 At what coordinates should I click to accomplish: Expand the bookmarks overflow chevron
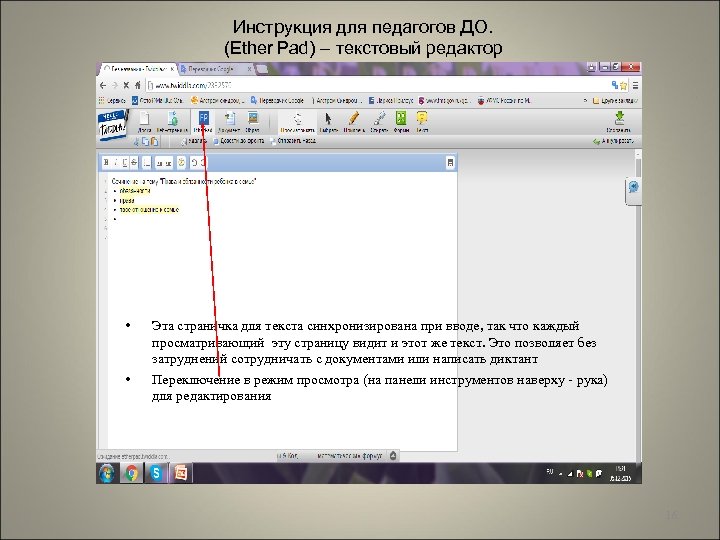[585, 100]
